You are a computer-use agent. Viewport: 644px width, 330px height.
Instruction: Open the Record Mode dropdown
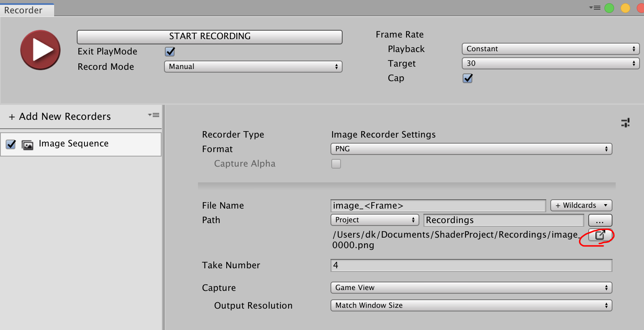coord(253,67)
